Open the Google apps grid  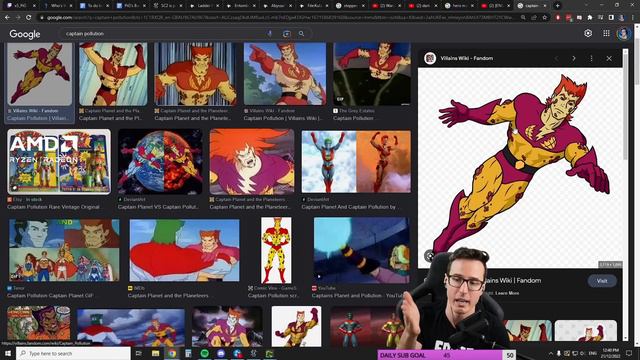pos(607,33)
